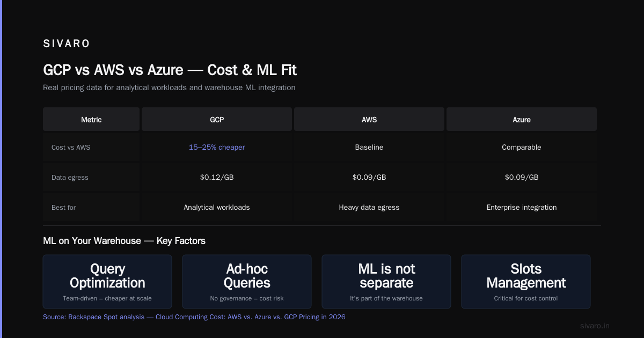Image resolution: width=644 pixels, height=338 pixels.
Task: Click the 'Critical for cost control' caption
Action: 526,298
